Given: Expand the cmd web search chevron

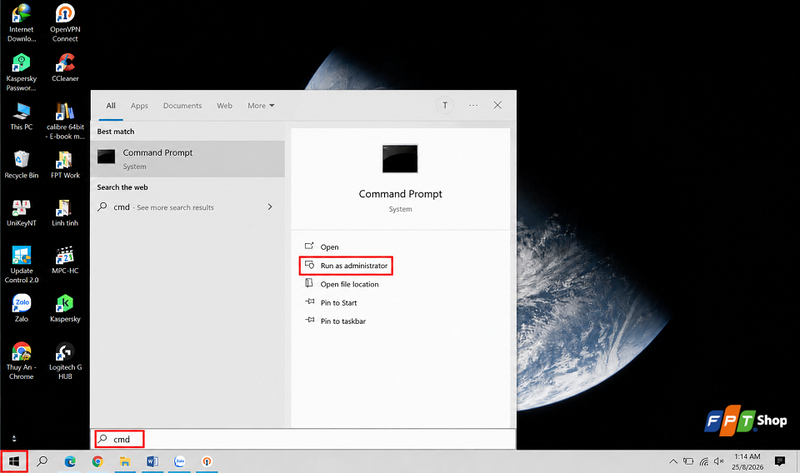Looking at the screenshot, I should click(270, 207).
